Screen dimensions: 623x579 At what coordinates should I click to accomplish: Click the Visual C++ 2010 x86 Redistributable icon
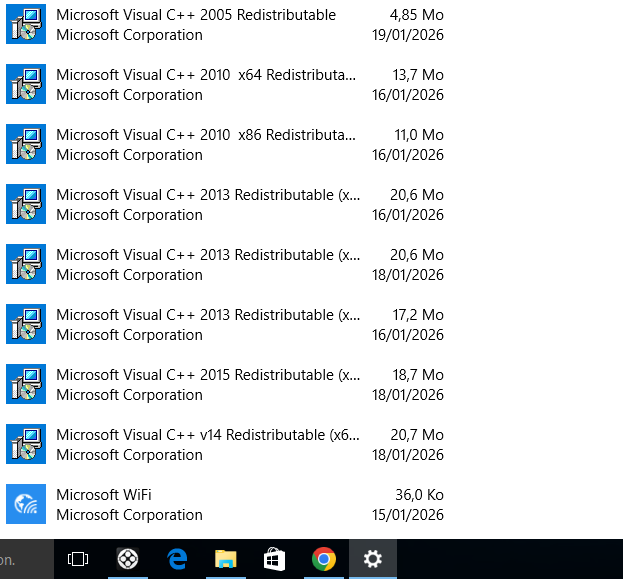click(x=26, y=145)
